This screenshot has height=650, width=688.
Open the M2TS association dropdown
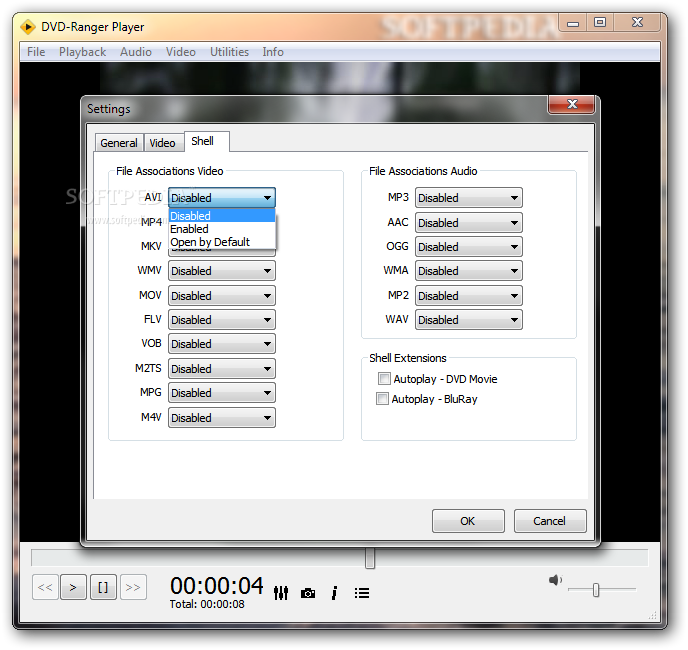click(x=222, y=369)
